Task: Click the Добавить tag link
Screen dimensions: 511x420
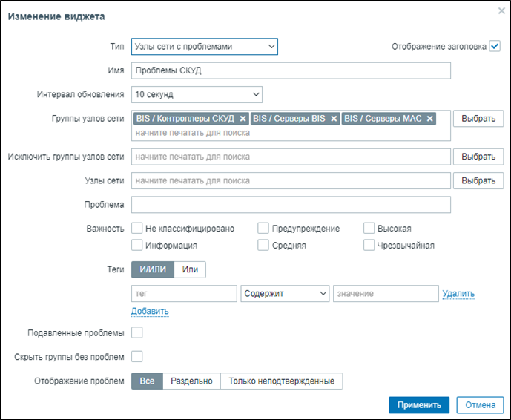Action: tap(150, 311)
